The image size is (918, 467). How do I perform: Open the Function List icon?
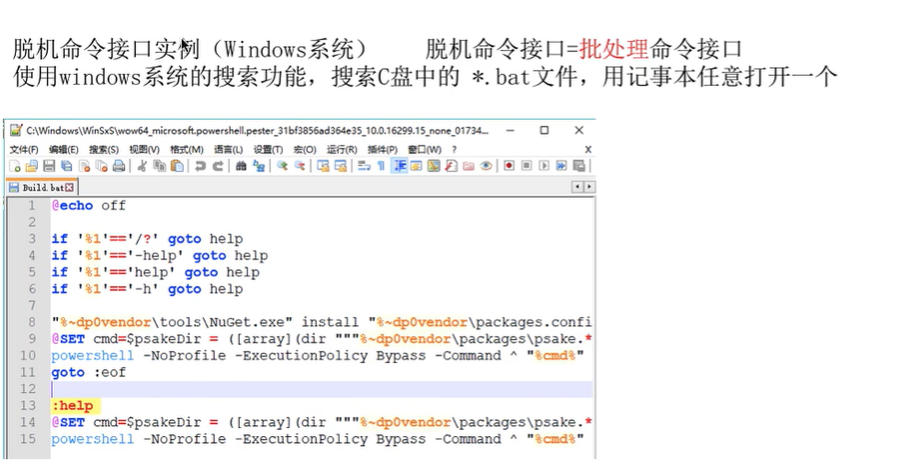(451, 166)
